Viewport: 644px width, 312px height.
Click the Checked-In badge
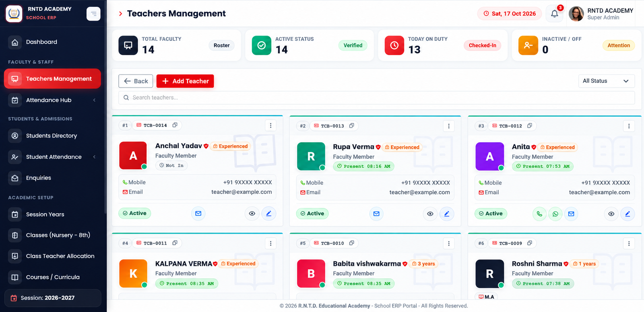482,46
